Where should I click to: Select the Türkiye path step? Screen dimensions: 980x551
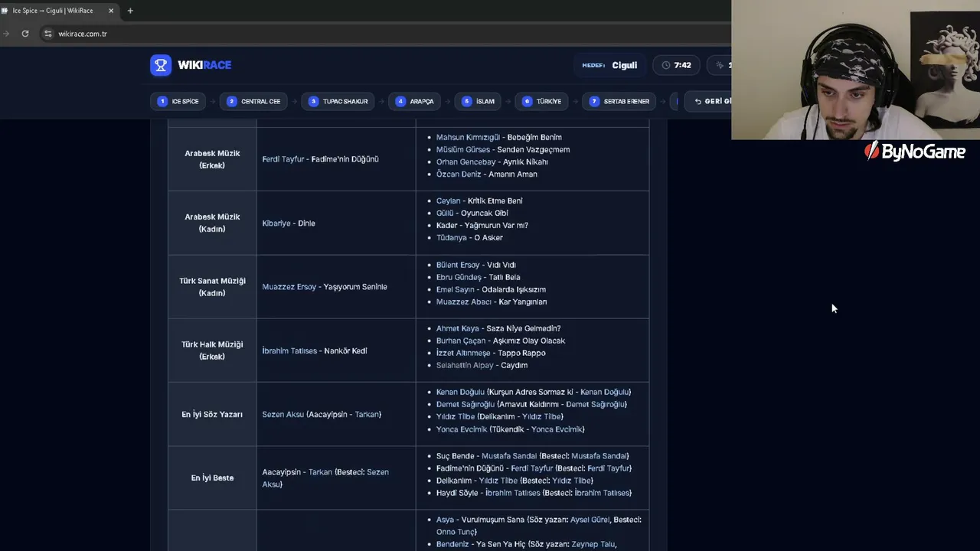542,101
